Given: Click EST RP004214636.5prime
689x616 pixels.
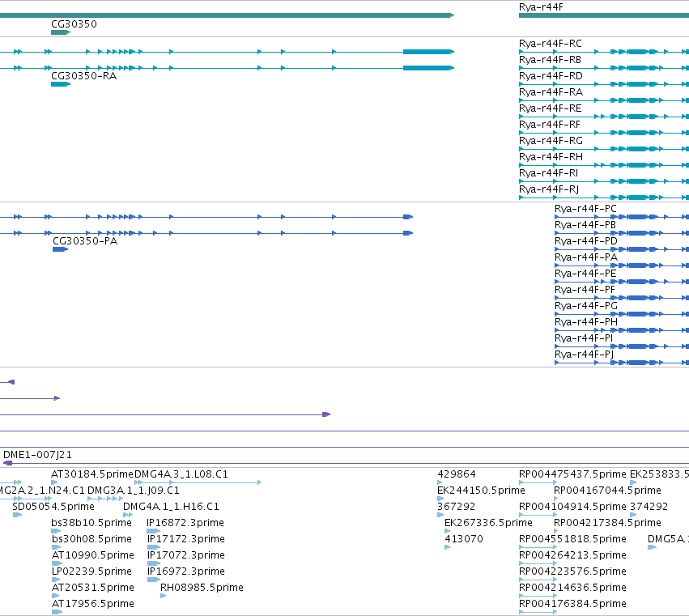Looking at the screenshot, I should [572, 588].
